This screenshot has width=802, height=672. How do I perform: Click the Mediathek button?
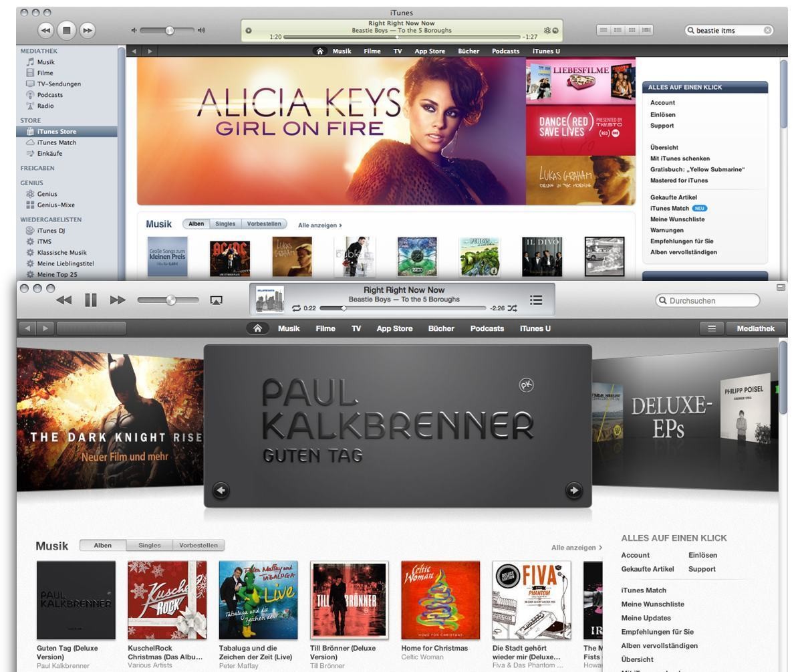(x=755, y=328)
